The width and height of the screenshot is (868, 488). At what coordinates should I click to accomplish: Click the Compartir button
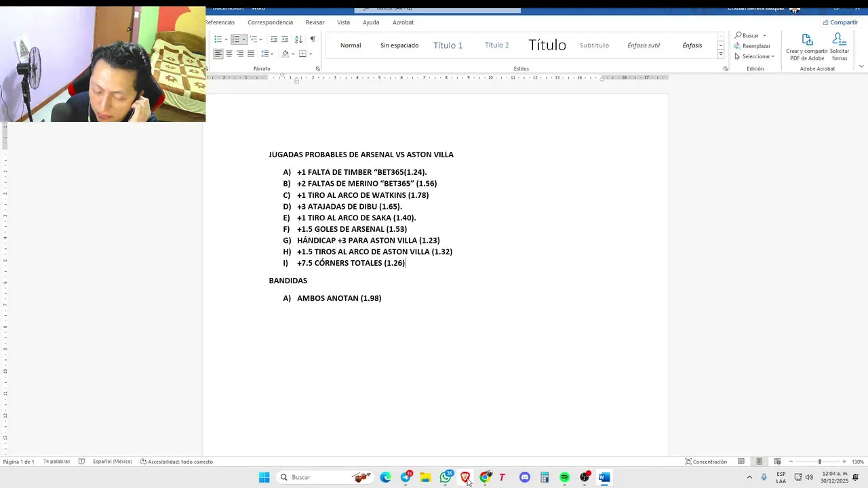pyautogui.click(x=840, y=22)
